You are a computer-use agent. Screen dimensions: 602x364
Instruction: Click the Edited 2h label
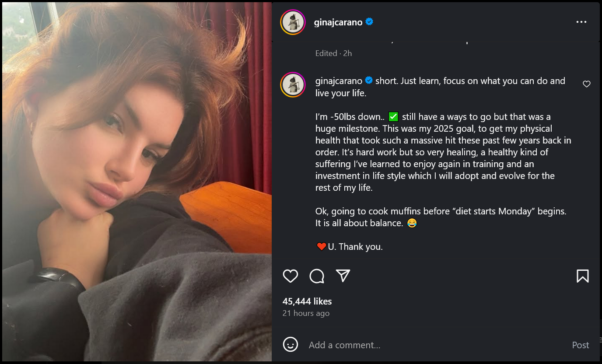[333, 53]
